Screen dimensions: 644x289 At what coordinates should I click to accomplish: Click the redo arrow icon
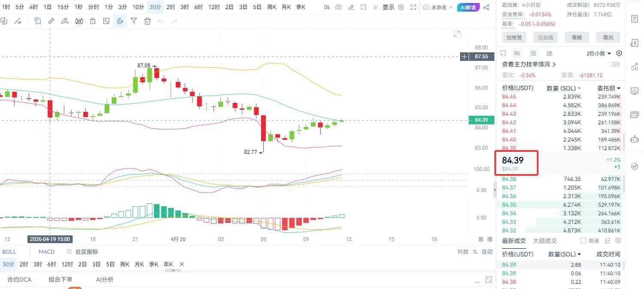(174, 21)
